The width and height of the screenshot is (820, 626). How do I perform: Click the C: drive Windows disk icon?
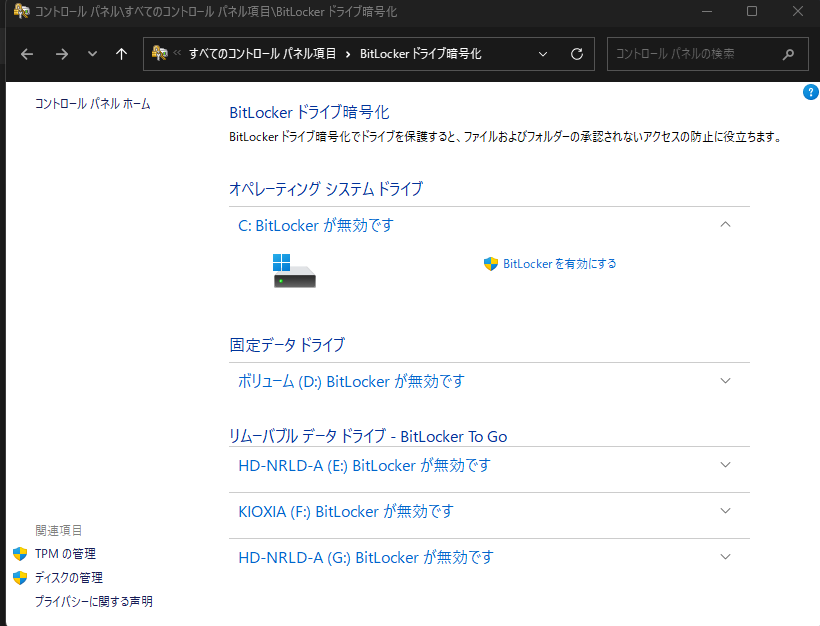click(x=294, y=270)
